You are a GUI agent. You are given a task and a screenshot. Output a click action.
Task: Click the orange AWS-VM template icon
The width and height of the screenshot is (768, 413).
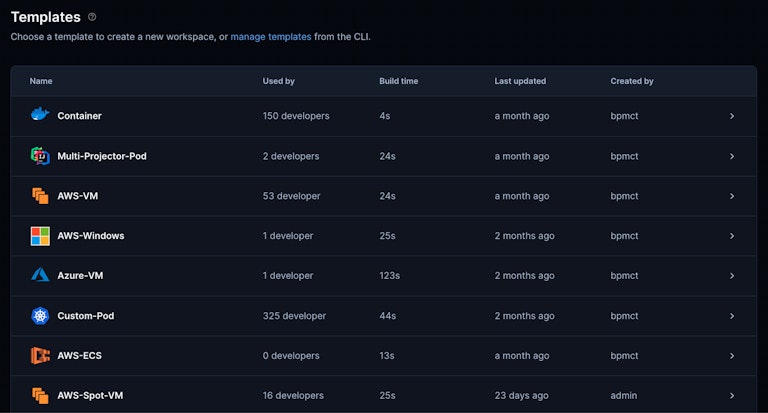(x=40, y=196)
